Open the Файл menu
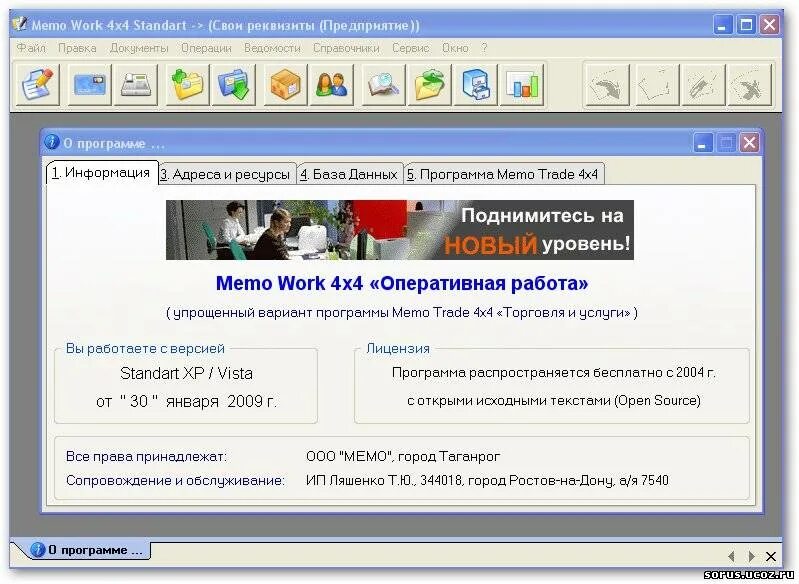The height and width of the screenshot is (584, 799). click(31, 48)
